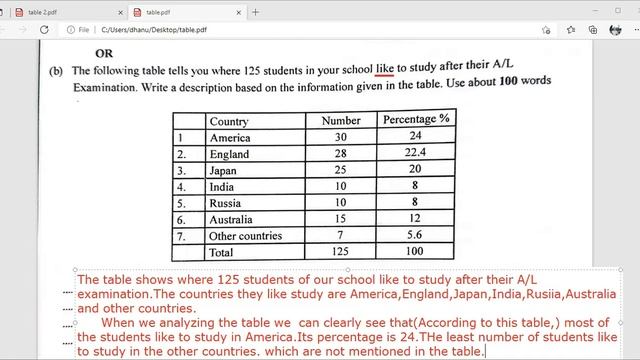Select the "Percentage %" column header
This screenshot has height=360, width=640.
pos(416,119)
